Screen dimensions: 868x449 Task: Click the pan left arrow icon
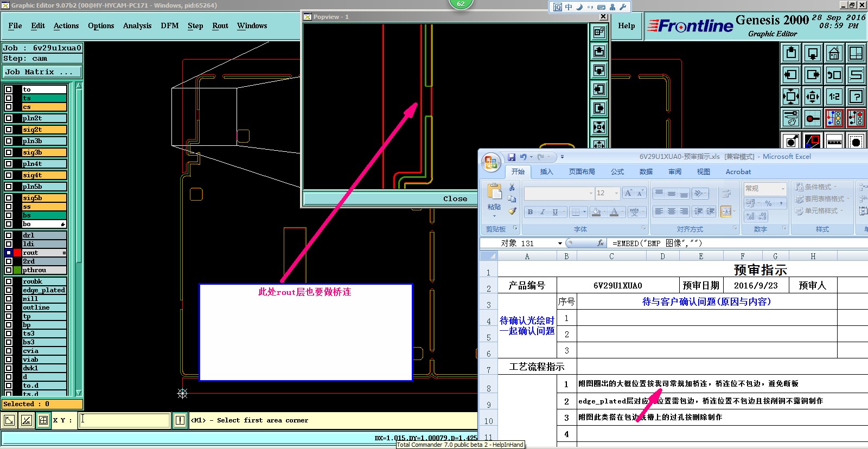coord(791,75)
